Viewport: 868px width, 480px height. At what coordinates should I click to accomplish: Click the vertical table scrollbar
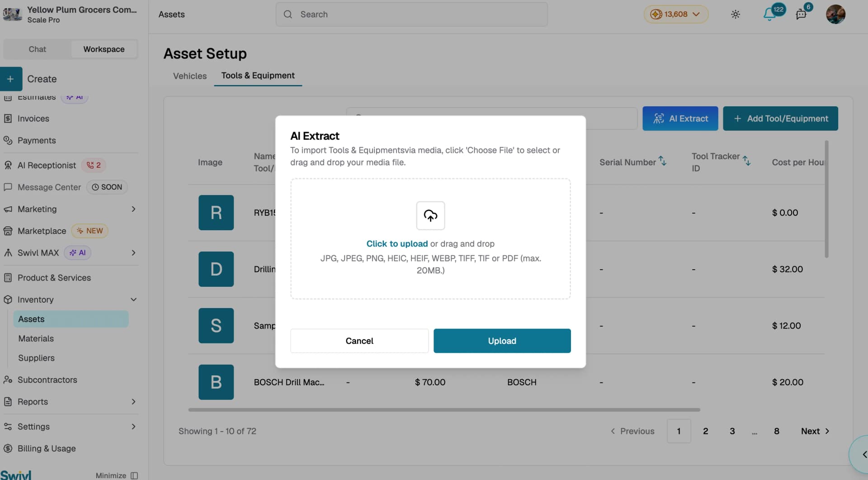[826, 199]
